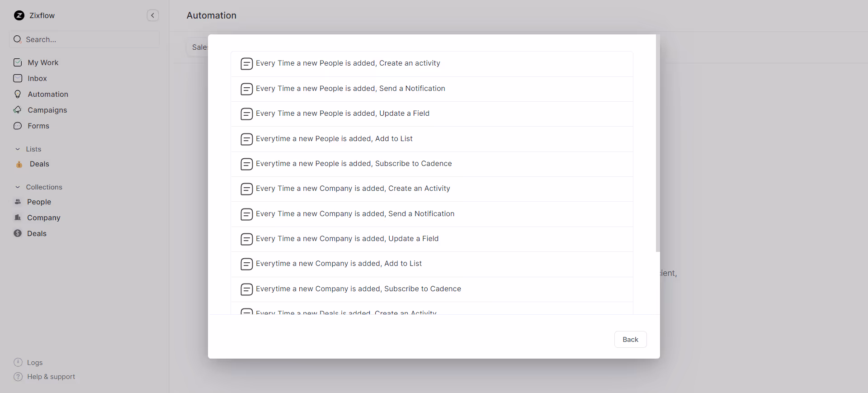The height and width of the screenshot is (393, 868).
Task: Click the dollar icon beside Deals collection
Action: (18, 233)
